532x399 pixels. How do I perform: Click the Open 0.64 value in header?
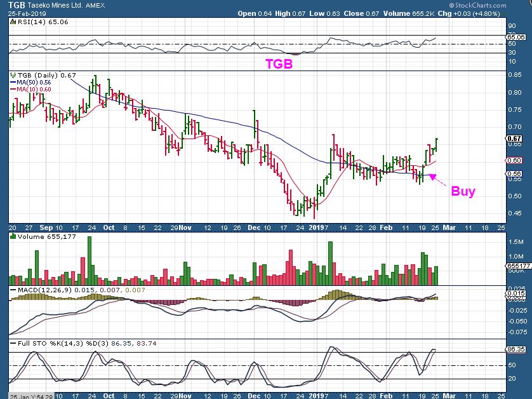click(x=255, y=13)
